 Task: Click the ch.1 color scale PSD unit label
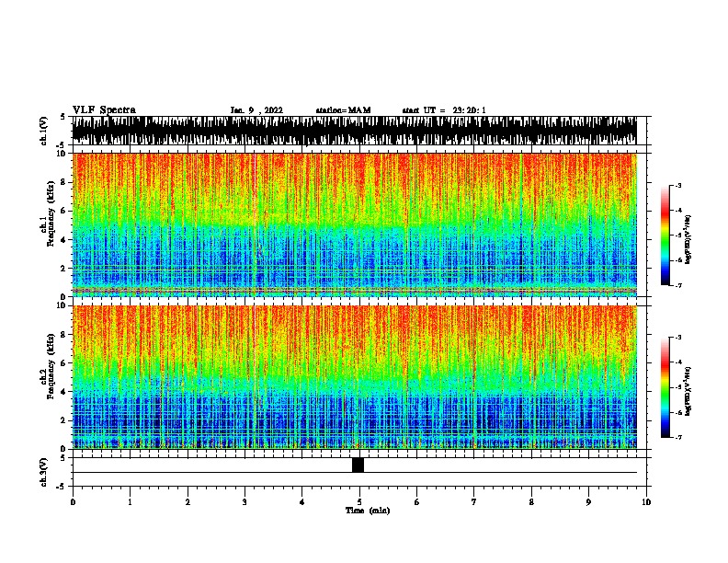688,239
